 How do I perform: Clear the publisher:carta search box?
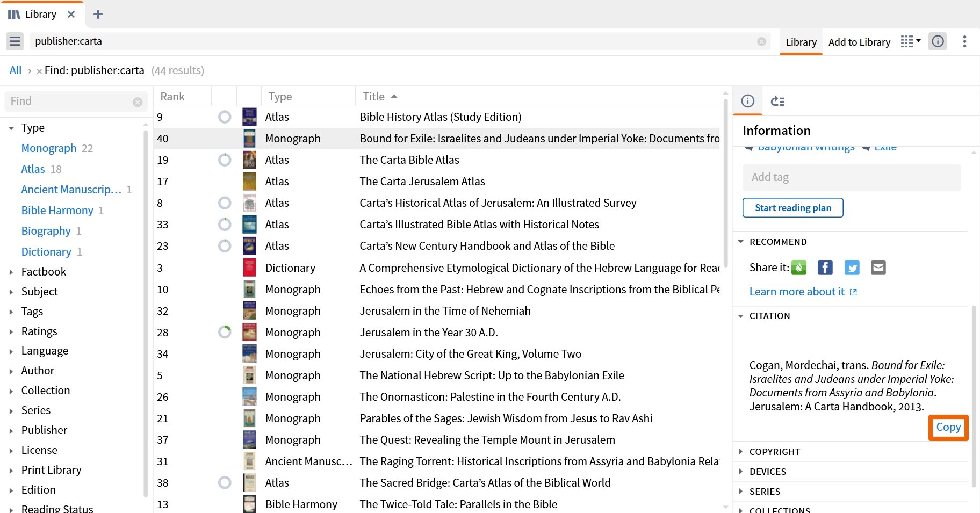click(x=761, y=41)
